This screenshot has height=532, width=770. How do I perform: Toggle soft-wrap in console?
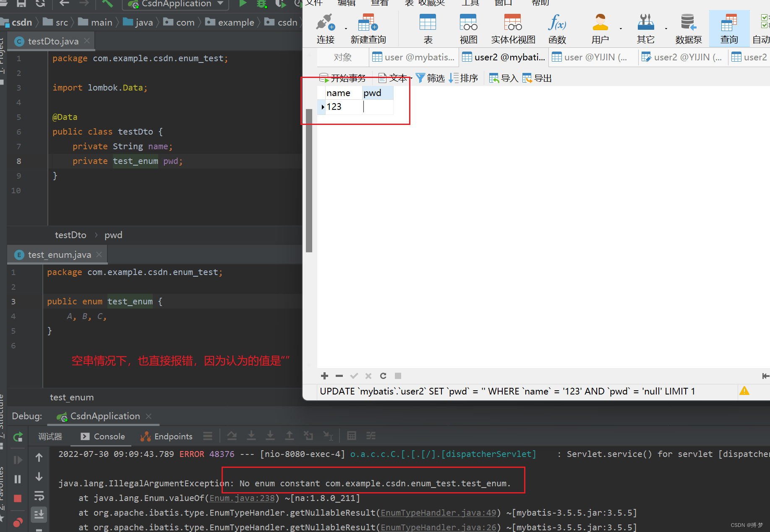39,496
